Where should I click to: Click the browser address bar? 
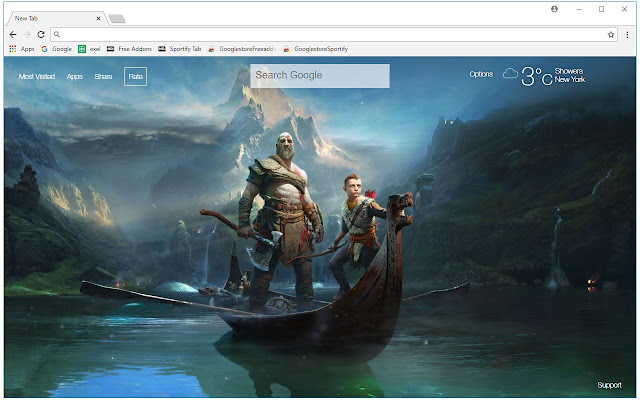334,35
